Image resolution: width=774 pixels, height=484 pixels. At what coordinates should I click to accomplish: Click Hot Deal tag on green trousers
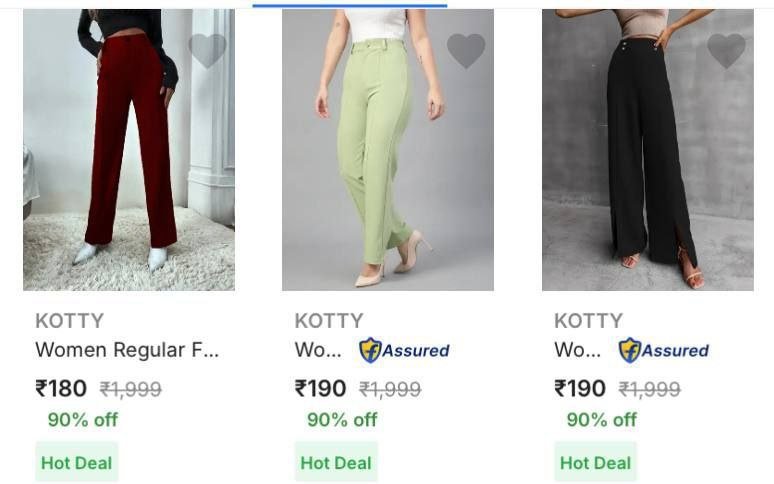[x=336, y=463]
